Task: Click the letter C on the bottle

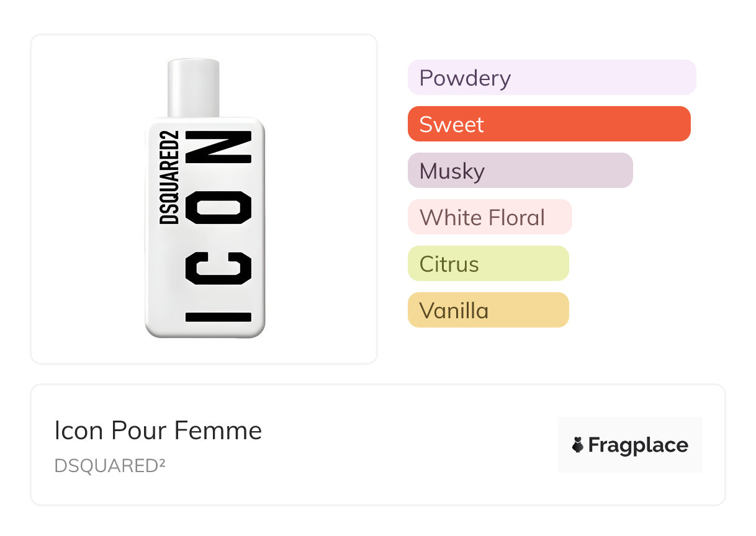Action: click(x=218, y=267)
